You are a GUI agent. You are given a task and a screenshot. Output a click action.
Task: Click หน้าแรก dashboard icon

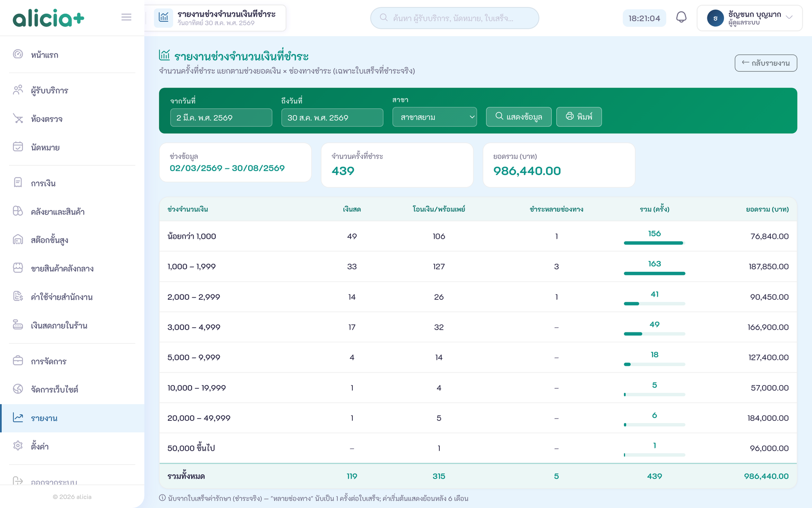point(18,54)
